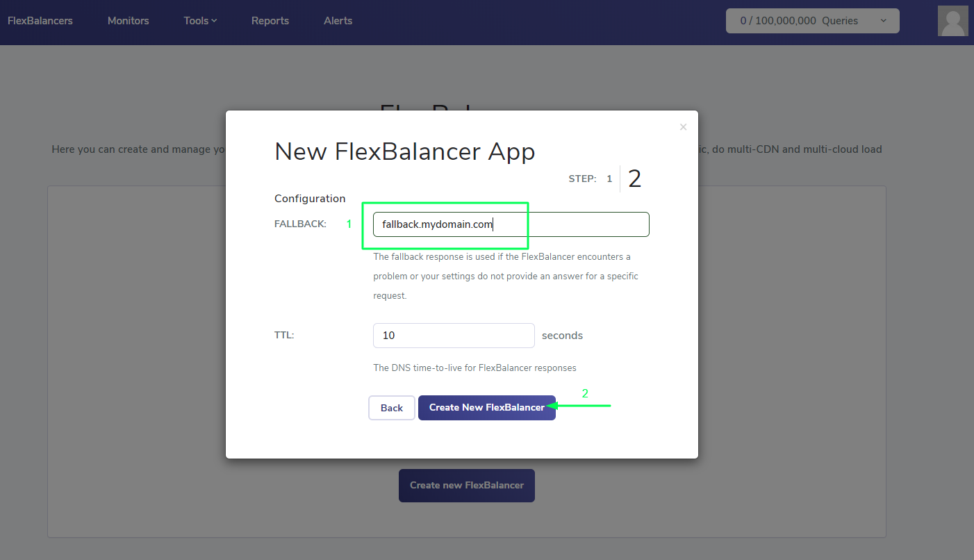
Task: Go to step 1 indicator
Action: pos(609,179)
